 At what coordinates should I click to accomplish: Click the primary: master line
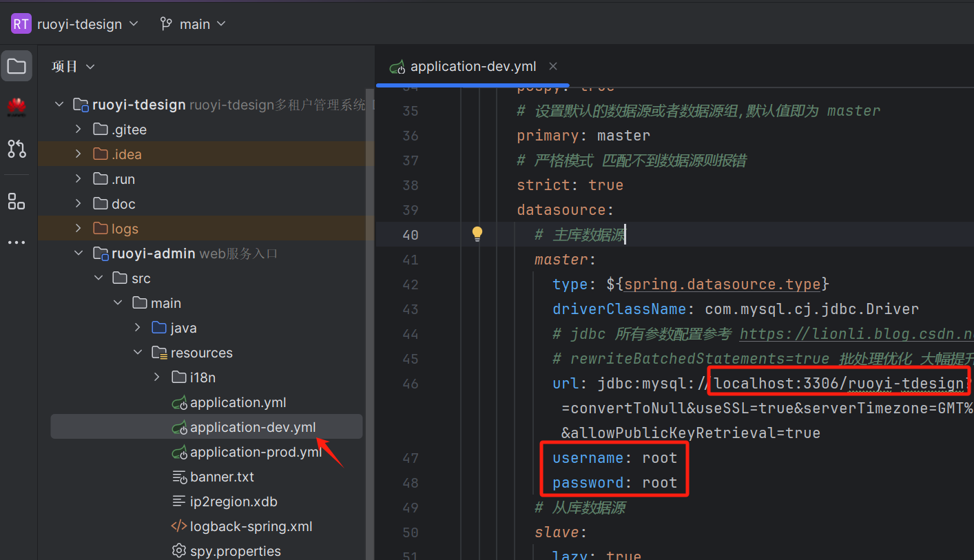click(x=583, y=136)
